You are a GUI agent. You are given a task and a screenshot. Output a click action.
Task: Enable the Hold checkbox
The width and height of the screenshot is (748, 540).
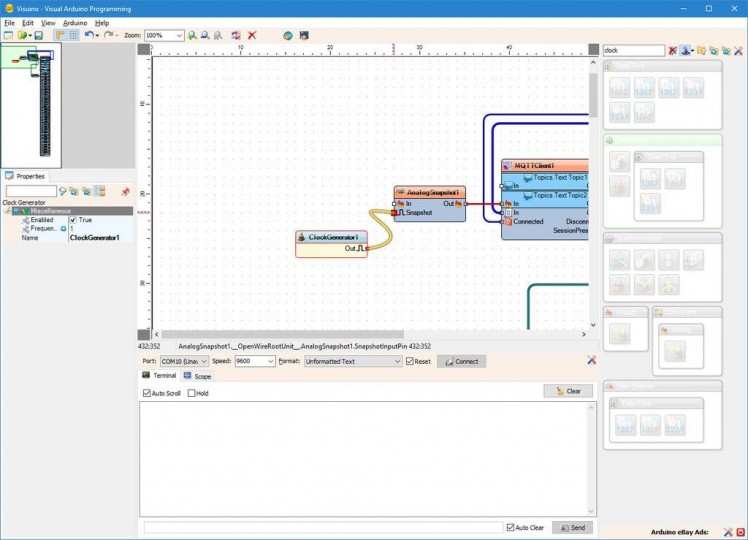(192, 393)
